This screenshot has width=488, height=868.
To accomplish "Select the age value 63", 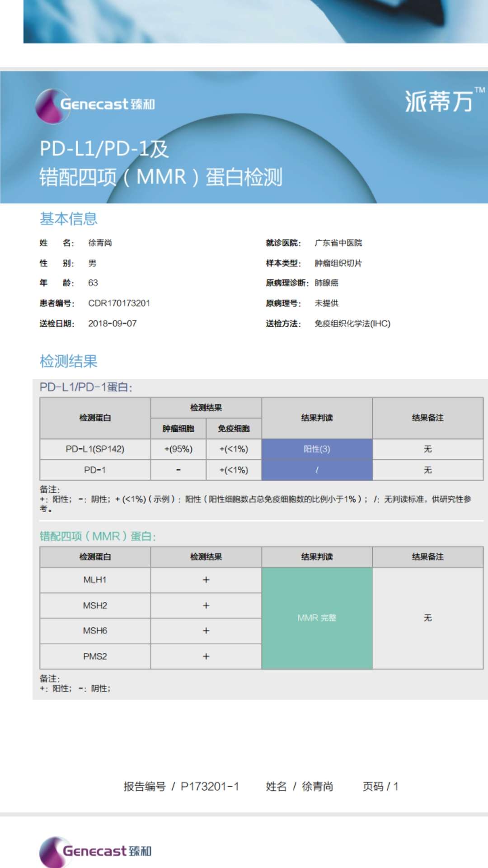I will pyautogui.click(x=93, y=283).
